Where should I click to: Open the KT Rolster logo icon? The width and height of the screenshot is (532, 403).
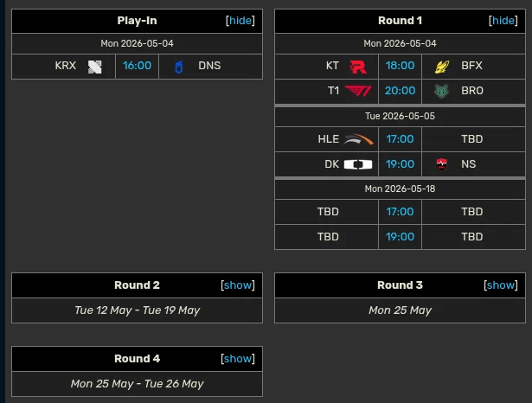click(x=358, y=67)
